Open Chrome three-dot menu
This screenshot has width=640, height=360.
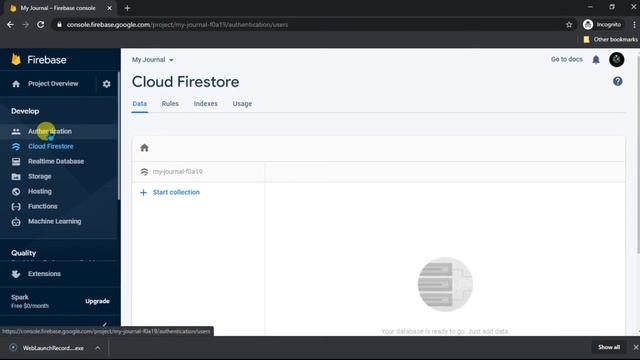[x=634, y=25]
